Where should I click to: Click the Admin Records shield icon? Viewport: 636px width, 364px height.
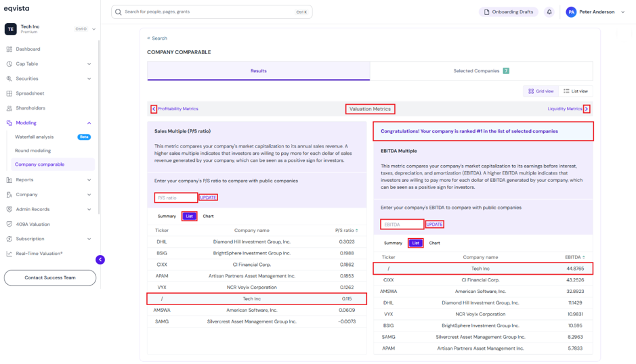tap(9, 210)
